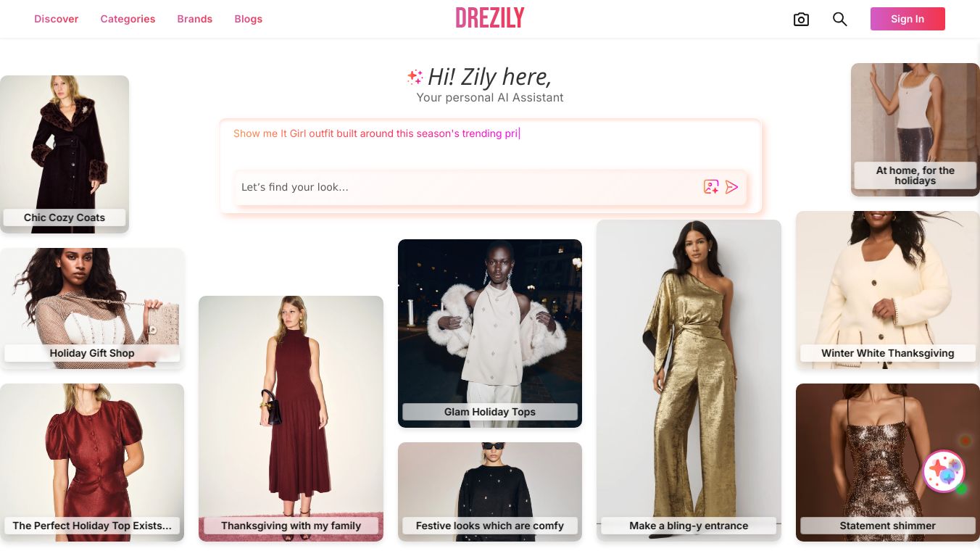Click the Sign In button

[908, 19]
